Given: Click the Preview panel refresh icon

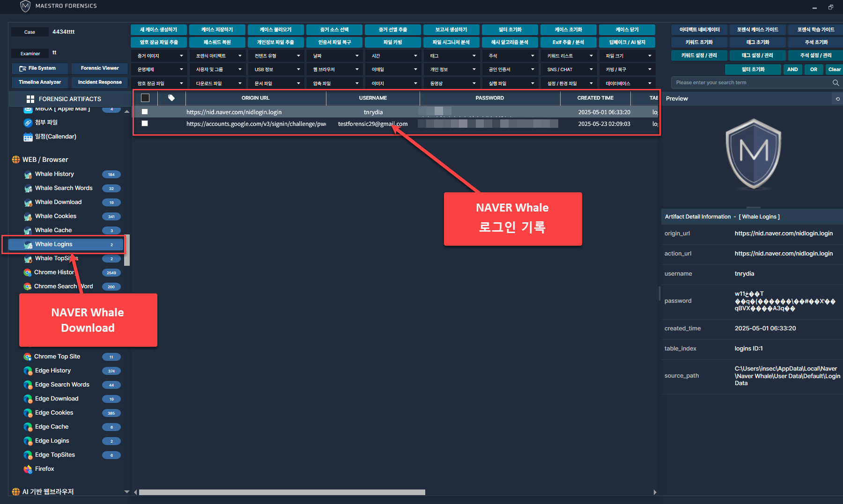Looking at the screenshot, I should point(837,99).
